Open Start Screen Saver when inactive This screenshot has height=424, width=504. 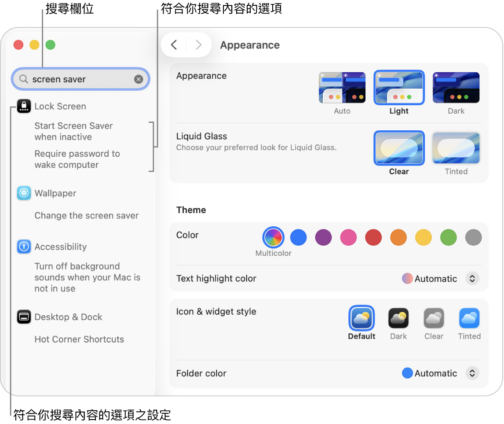click(73, 131)
